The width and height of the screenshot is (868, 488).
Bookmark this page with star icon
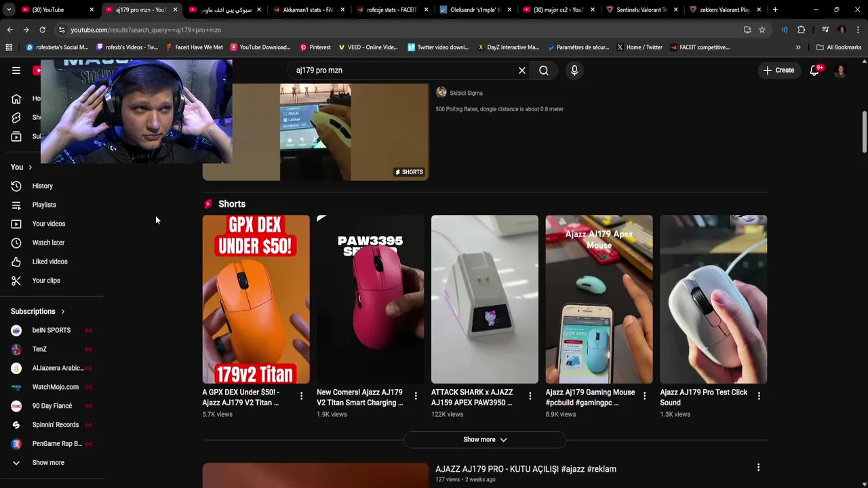point(762,30)
